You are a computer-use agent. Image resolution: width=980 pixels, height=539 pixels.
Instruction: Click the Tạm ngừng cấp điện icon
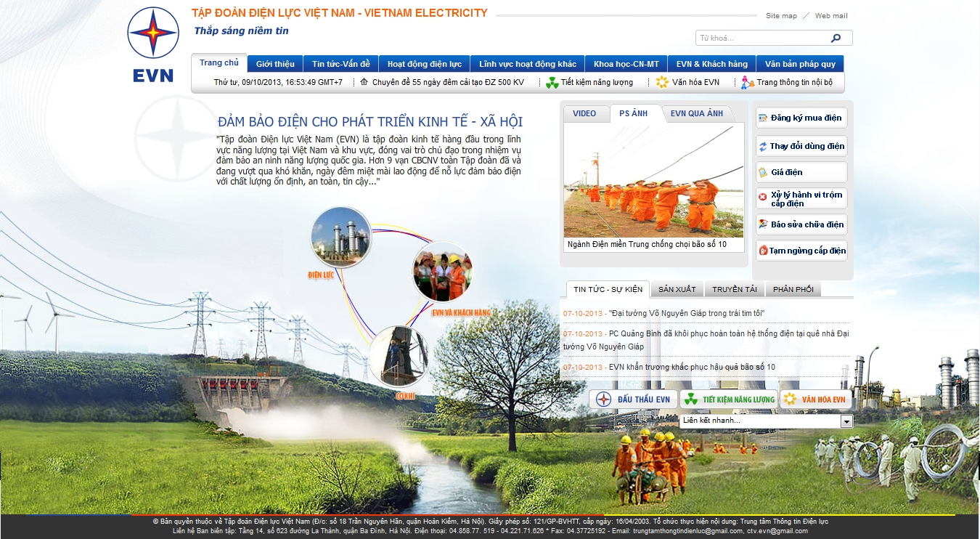(763, 251)
